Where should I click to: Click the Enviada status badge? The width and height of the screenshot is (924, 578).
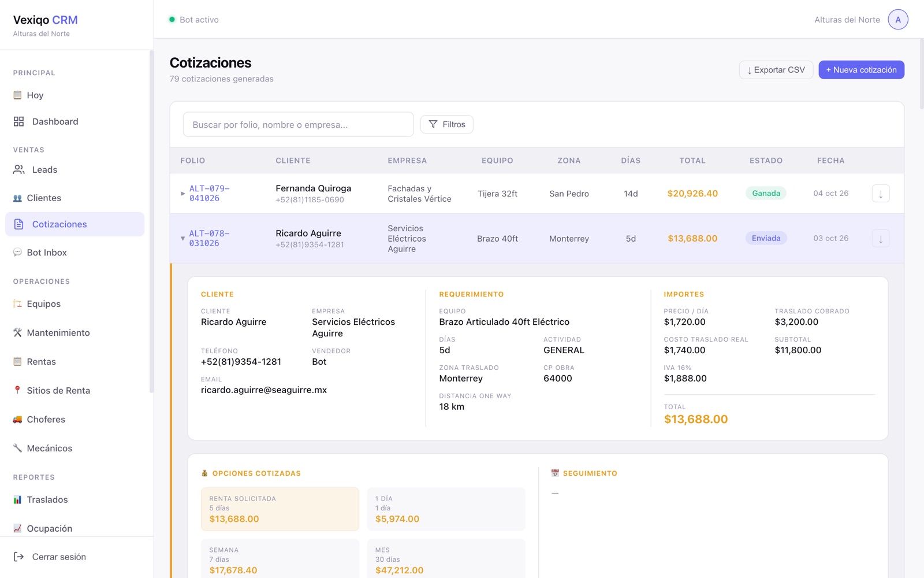766,238
